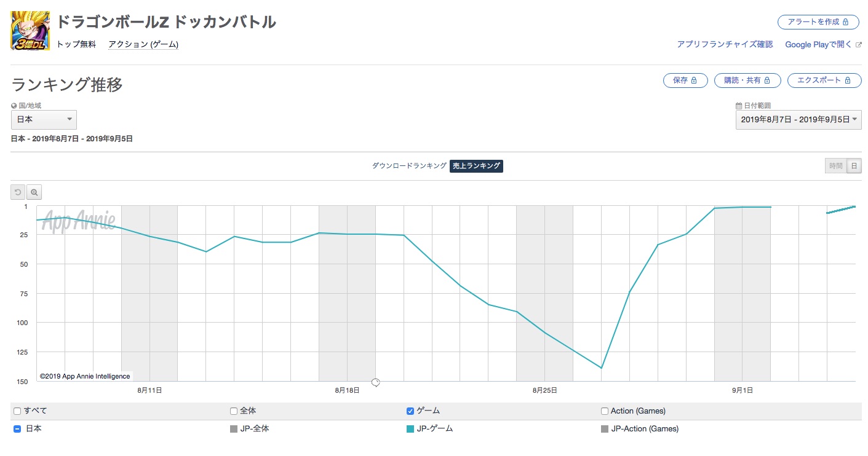868x456 pixels.
Task: Select the 売上ランキング tab
Action: click(x=476, y=166)
